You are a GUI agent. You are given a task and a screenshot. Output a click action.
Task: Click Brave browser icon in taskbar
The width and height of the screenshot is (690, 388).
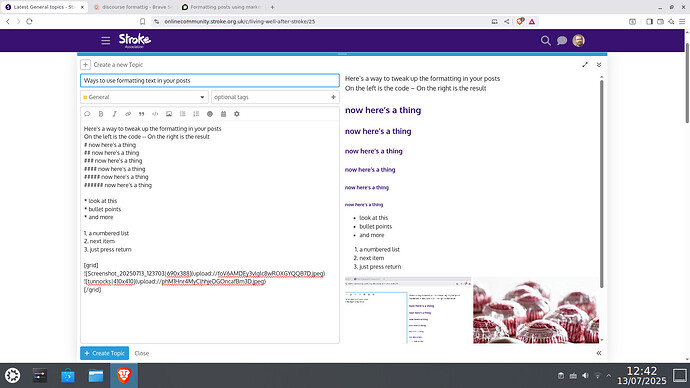[124, 376]
